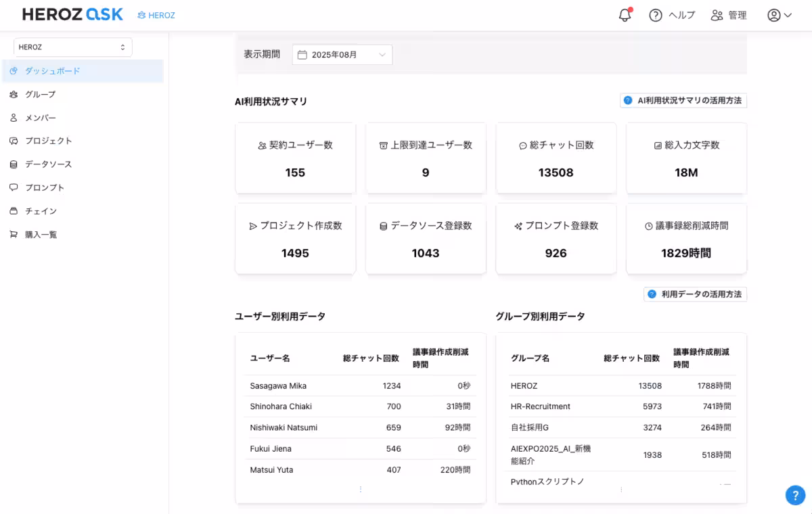Click the 購入一覧 shopping cart icon
This screenshot has height=514, width=812.
click(x=14, y=235)
